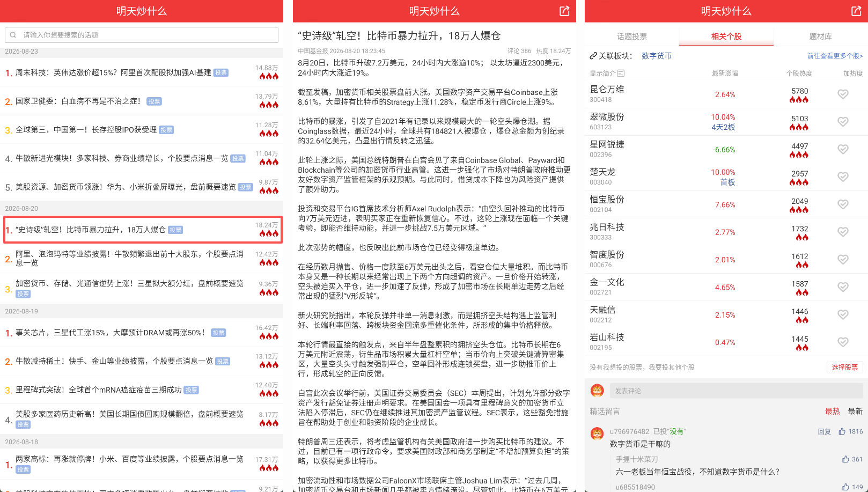This screenshot has height=492, width=868.
Task: Focus the topic search input field
Action: (142, 35)
